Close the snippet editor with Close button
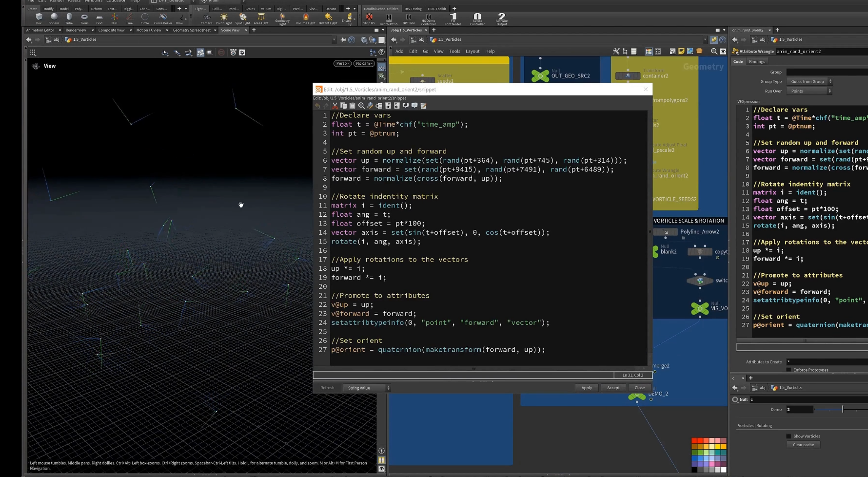This screenshot has height=477, width=868. click(639, 388)
